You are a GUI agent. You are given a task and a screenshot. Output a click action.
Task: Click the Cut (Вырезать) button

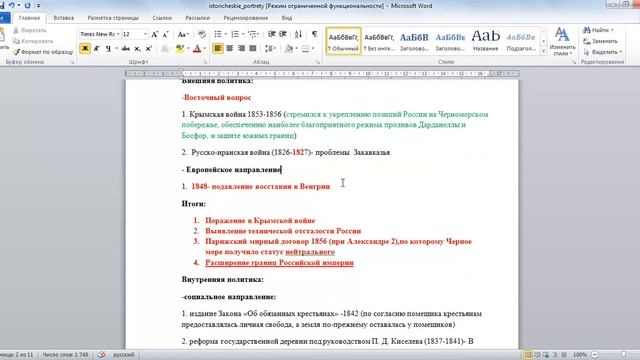tap(30, 30)
